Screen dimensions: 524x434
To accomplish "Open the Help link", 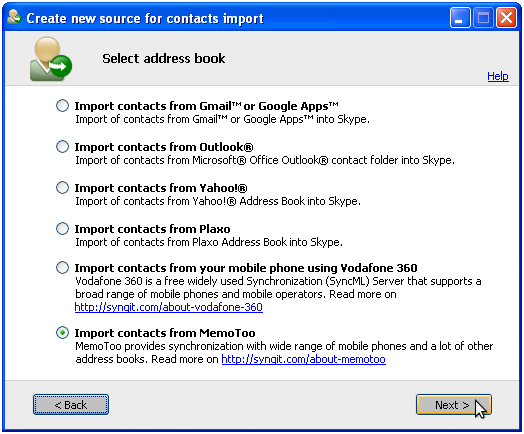I will [498, 77].
